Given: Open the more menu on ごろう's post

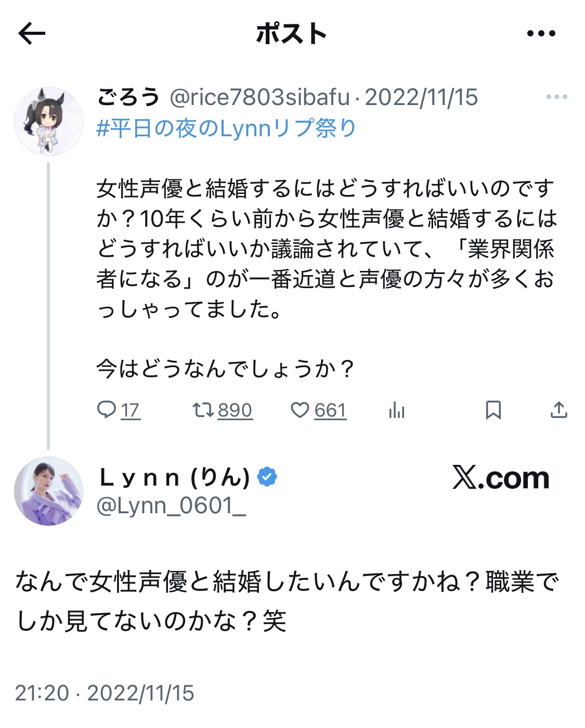Looking at the screenshot, I should 556,97.
